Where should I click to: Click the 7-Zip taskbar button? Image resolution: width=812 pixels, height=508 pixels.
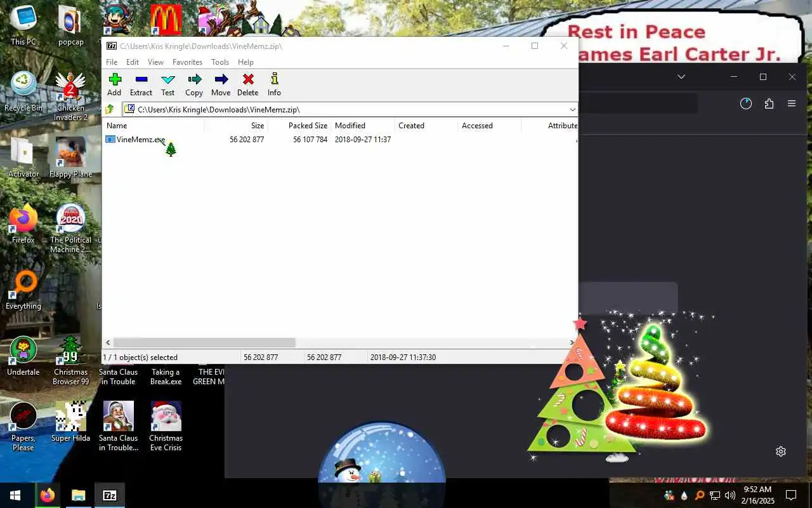pos(110,495)
